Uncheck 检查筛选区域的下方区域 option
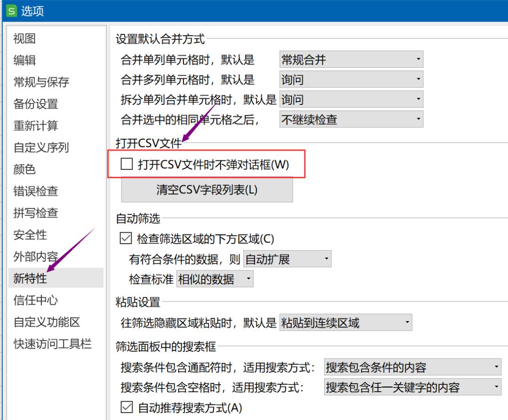The width and height of the screenshot is (508, 420). click(125, 239)
